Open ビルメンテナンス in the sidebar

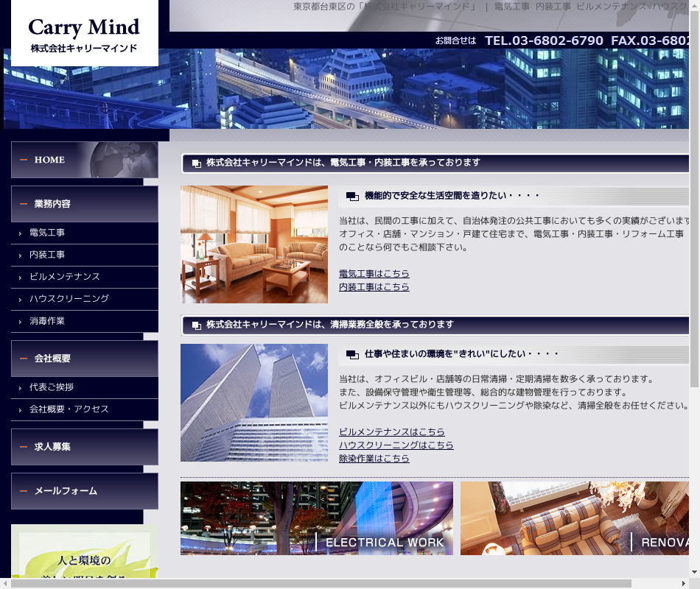[x=64, y=277]
